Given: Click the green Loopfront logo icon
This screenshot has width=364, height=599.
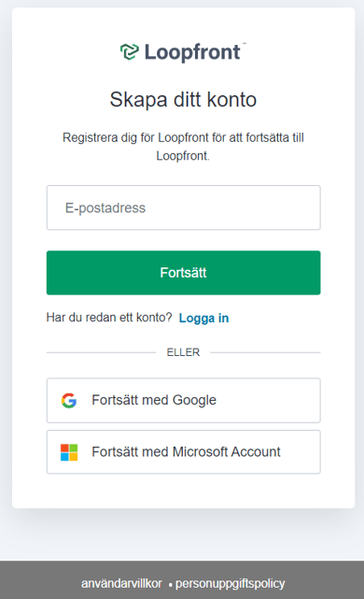Looking at the screenshot, I should 130,52.
